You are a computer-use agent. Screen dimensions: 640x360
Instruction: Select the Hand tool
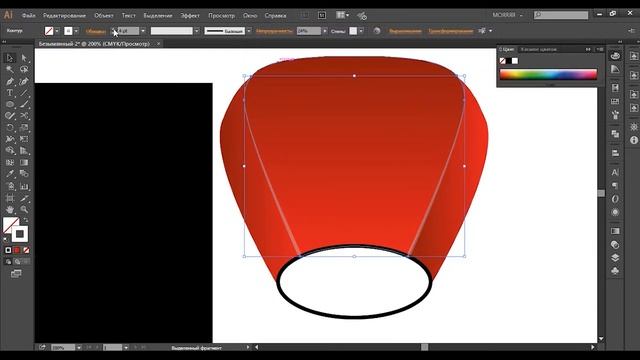[x=10, y=209]
